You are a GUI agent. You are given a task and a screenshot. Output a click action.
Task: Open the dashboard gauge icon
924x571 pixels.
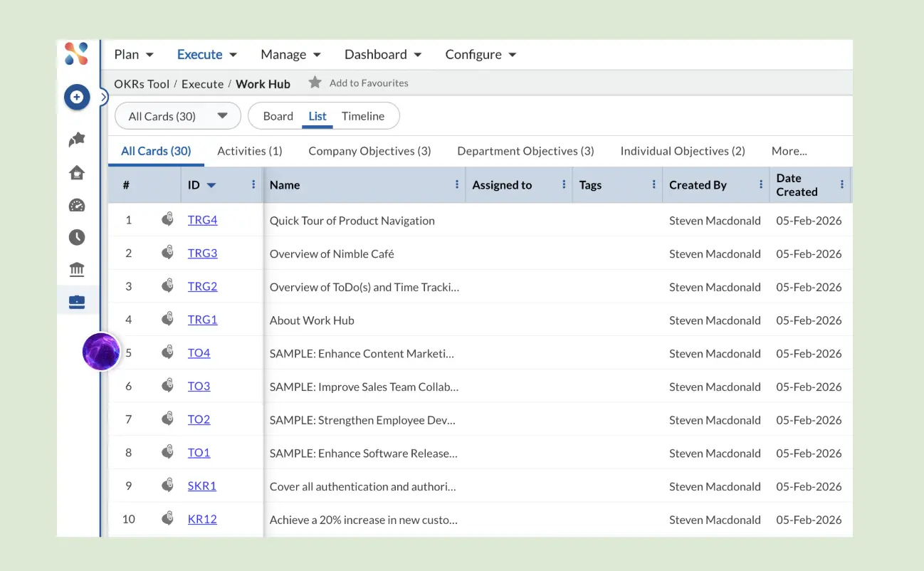76,205
